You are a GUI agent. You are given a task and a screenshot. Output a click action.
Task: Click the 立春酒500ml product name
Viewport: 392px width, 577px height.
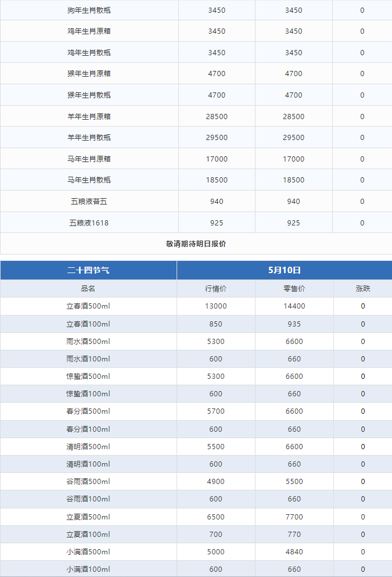pos(88,306)
